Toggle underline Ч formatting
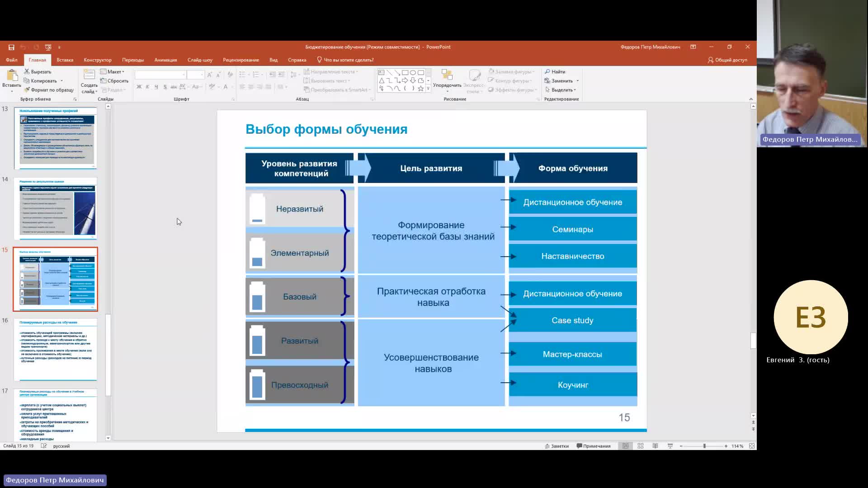868x488 pixels. tap(156, 87)
